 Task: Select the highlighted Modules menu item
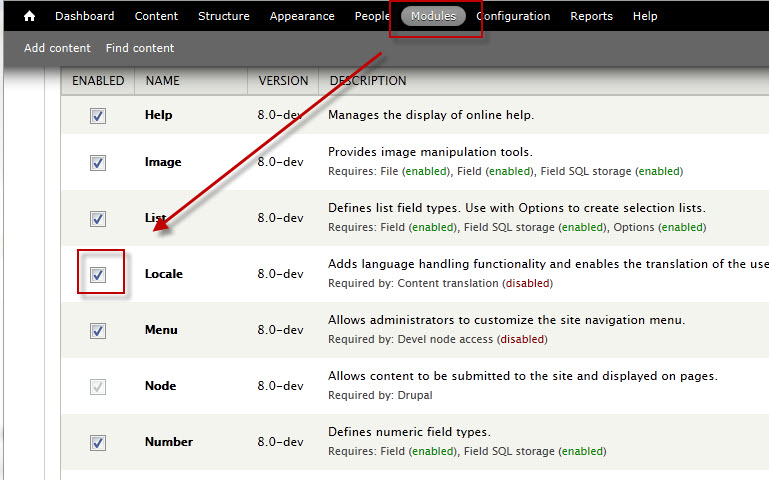coord(434,16)
